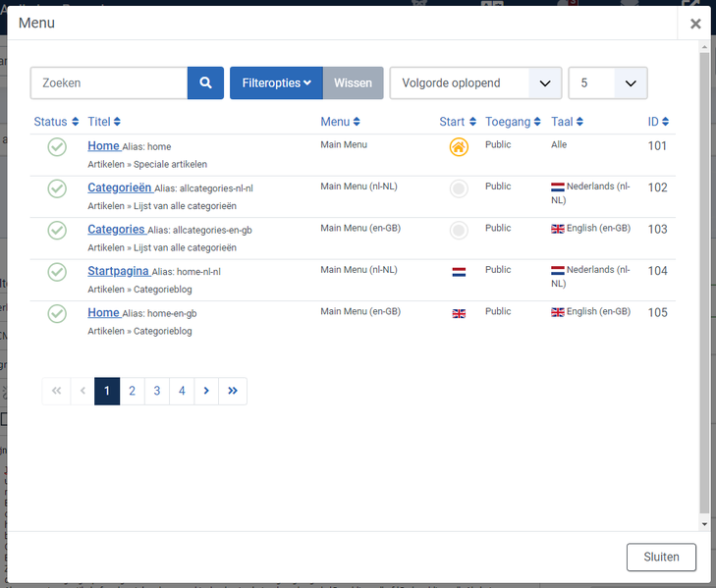Select the Categories menu item
The width and height of the screenshot is (716, 588).
[117, 229]
